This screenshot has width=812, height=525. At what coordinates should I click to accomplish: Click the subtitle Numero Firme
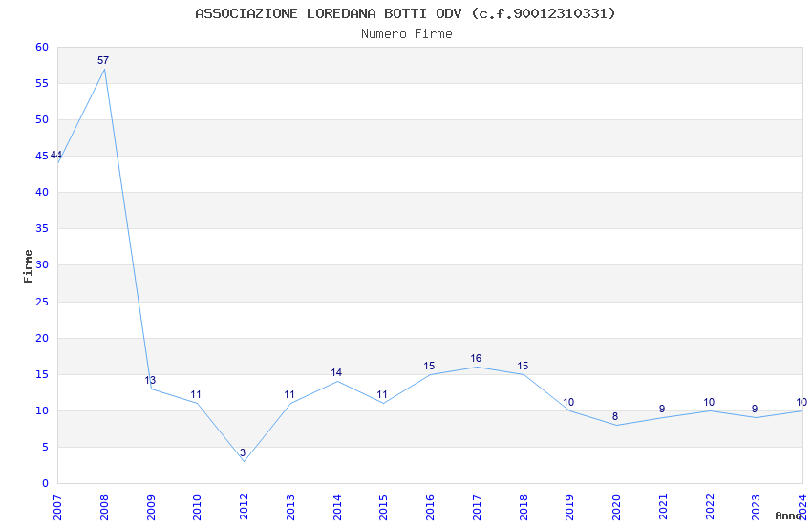pyautogui.click(x=407, y=34)
